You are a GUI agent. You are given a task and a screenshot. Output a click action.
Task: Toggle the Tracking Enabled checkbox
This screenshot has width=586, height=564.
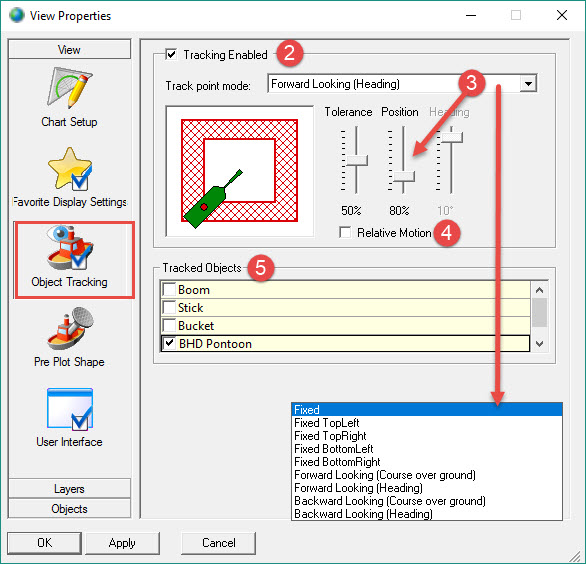[171, 55]
